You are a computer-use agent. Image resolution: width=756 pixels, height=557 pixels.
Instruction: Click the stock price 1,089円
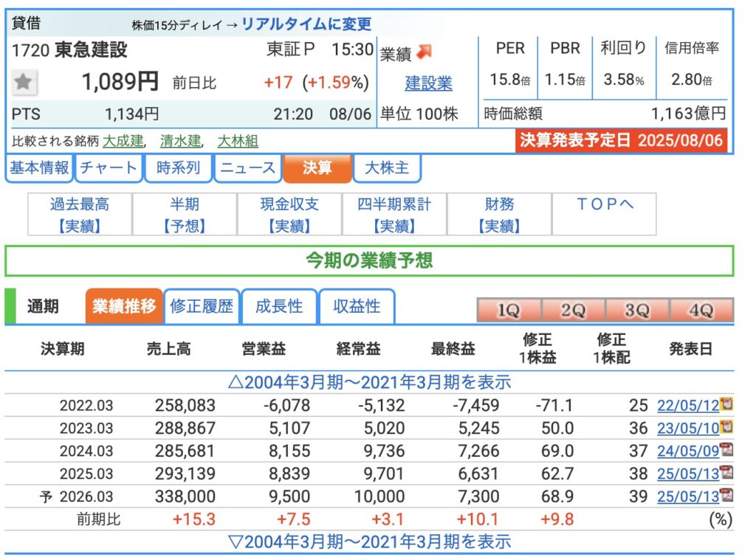[x=120, y=81]
